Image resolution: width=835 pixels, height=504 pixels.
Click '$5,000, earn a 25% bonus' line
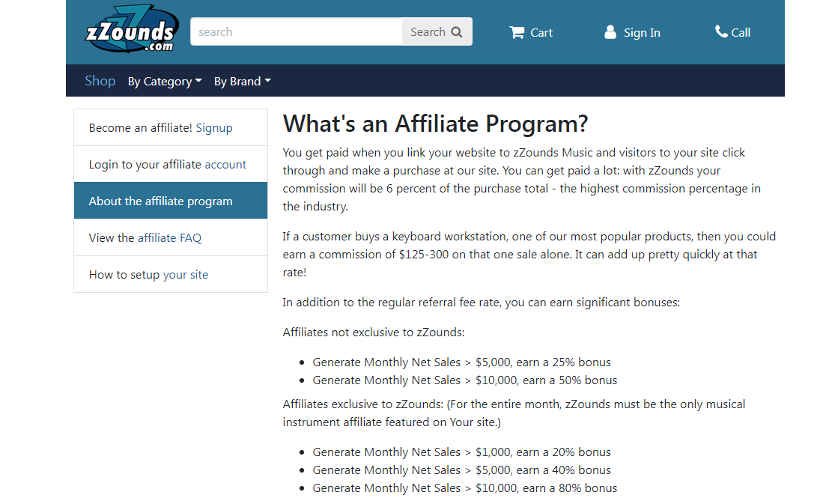point(461,362)
